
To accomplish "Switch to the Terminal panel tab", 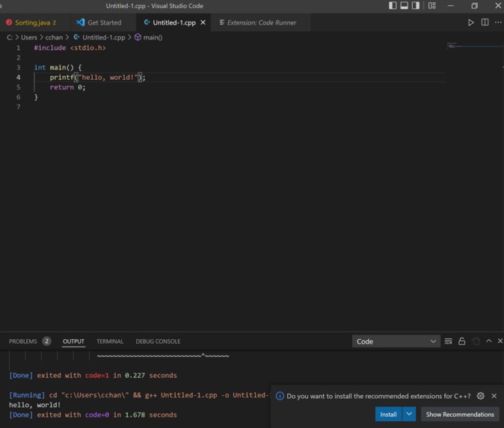I will coord(110,341).
